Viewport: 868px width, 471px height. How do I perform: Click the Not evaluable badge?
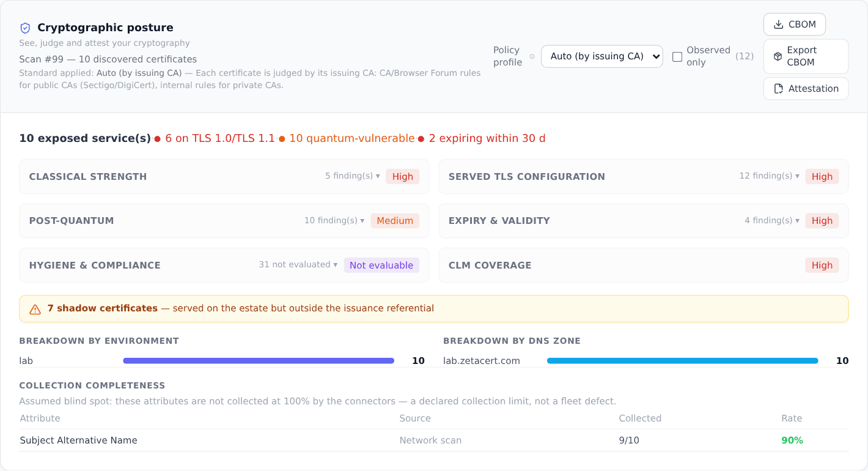click(381, 265)
